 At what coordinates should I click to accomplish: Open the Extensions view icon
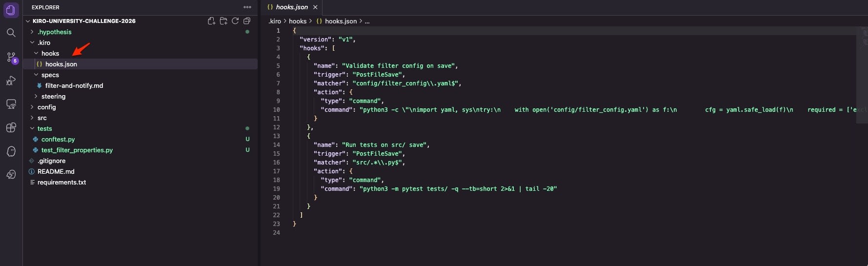(x=11, y=127)
